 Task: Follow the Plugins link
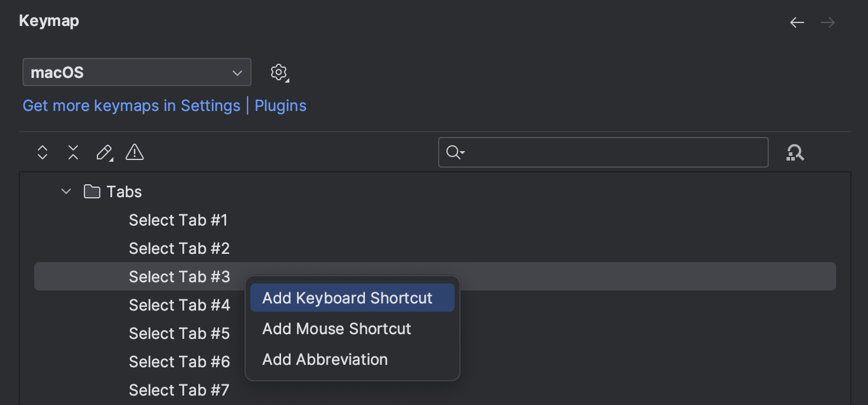coord(280,106)
